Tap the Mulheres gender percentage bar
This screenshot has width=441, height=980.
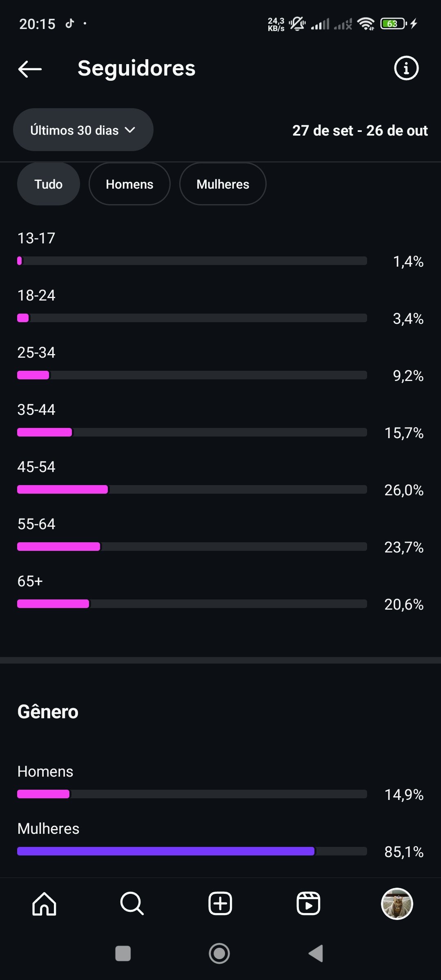point(192,851)
